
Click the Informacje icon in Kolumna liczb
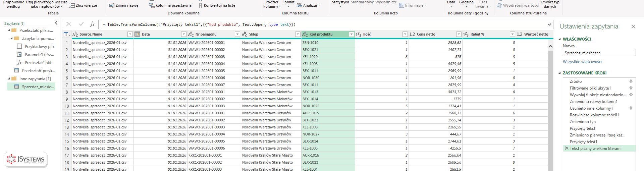pos(401,5)
